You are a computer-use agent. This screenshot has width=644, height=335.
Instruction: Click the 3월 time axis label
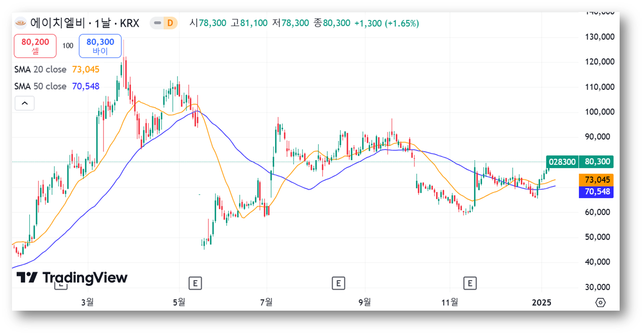tap(87, 302)
